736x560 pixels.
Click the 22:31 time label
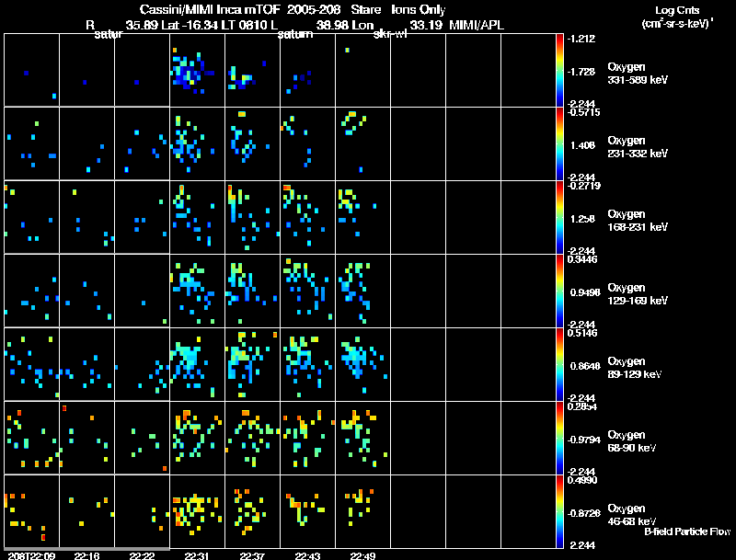197,555
